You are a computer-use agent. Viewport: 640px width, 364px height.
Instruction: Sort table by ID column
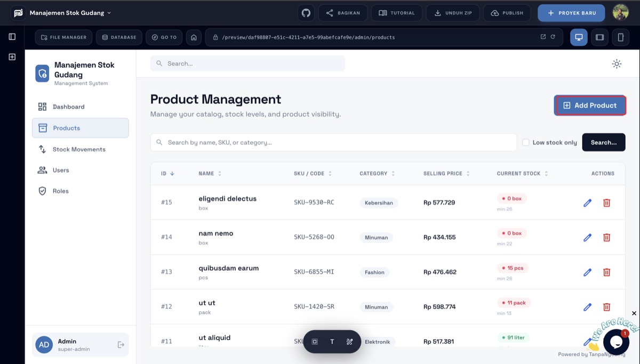(x=168, y=174)
